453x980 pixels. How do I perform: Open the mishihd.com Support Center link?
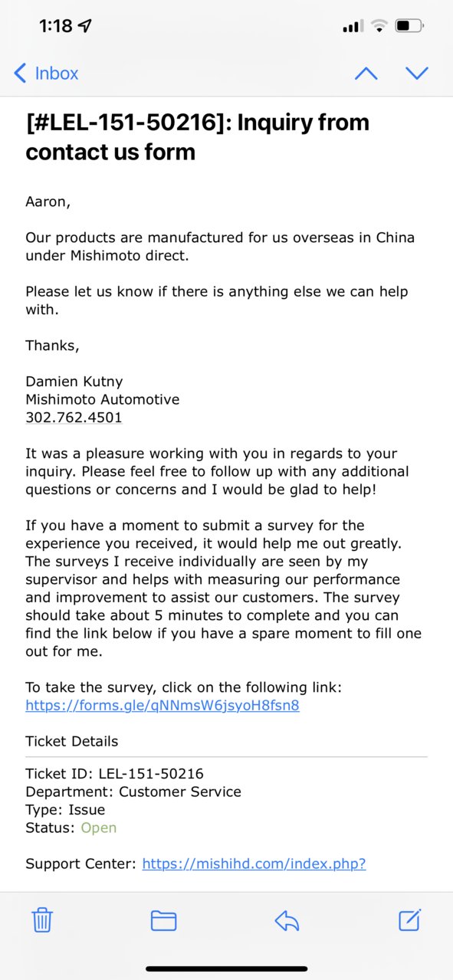[x=254, y=864]
